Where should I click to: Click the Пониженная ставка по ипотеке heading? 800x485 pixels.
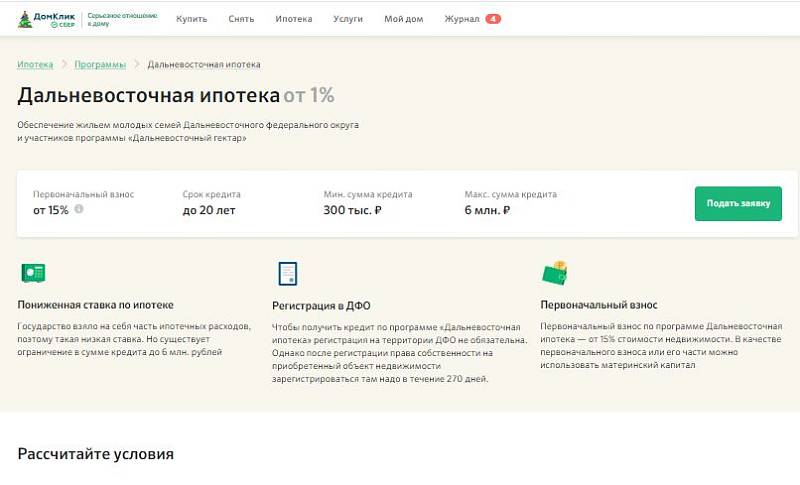tap(95, 304)
